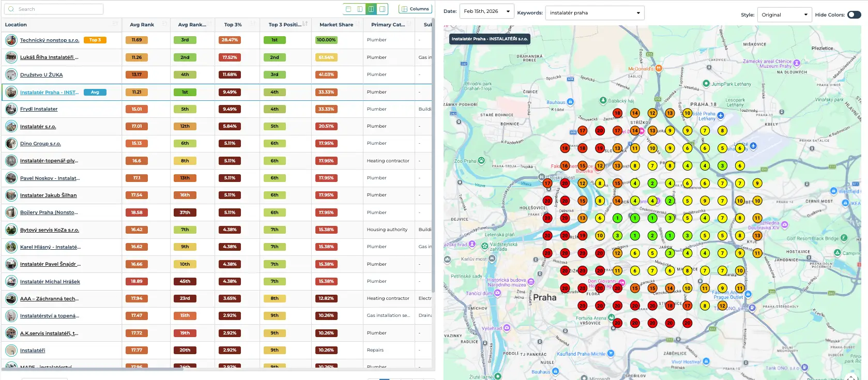Click the 37th rank badge
Viewport: 868px width, 380px height.
pyautogui.click(x=185, y=212)
